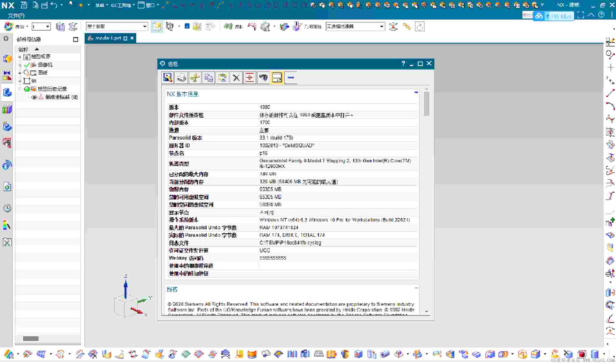616x364 pixels.
Task: Collapse the NX 版本信息 section
Action: (x=416, y=92)
